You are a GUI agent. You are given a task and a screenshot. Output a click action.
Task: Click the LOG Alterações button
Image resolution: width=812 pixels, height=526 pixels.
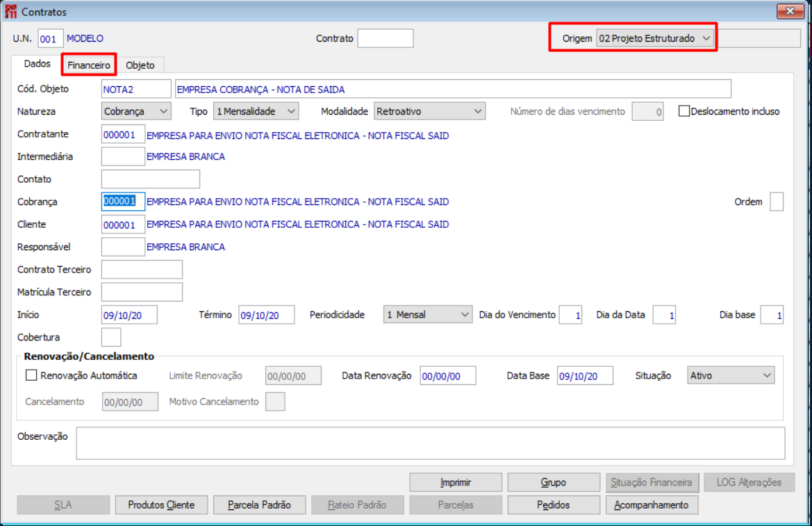pyautogui.click(x=749, y=482)
